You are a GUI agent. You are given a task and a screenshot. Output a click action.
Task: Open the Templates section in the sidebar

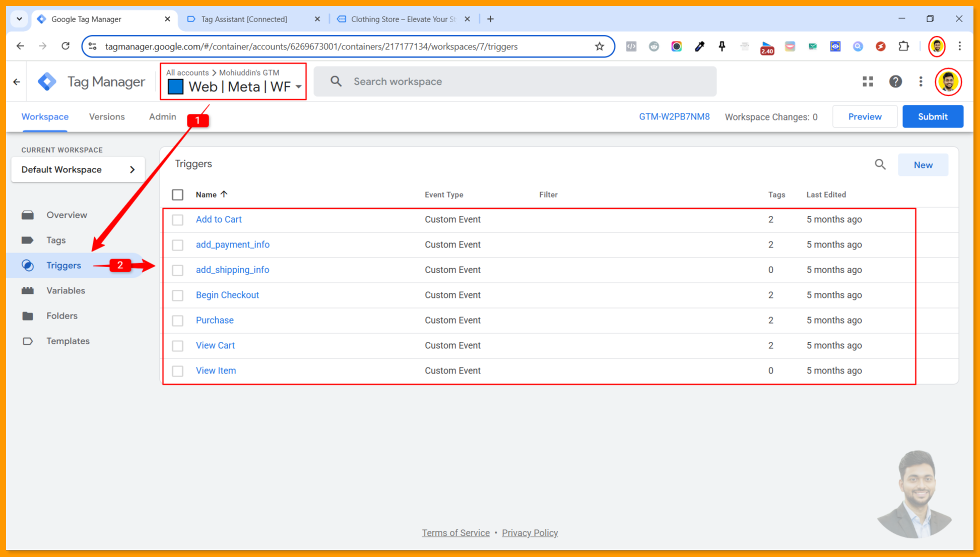pos(68,341)
